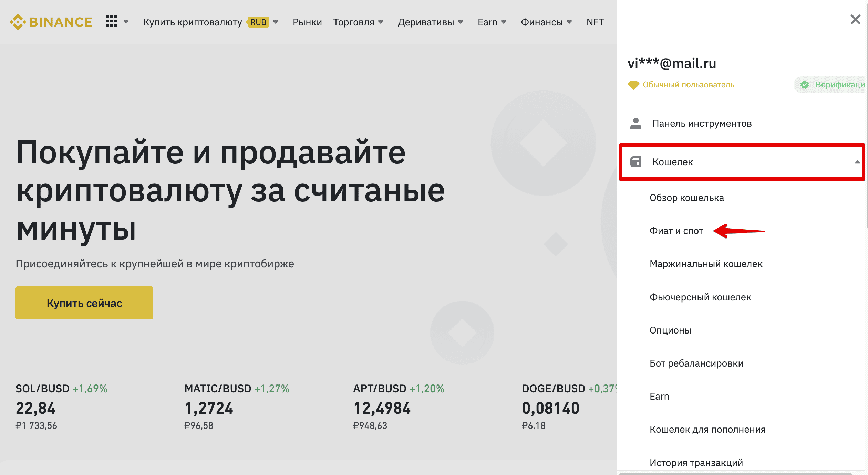Viewport: 868px width, 475px height.
Task: Collapse Кошелек section with arrow
Action: [857, 162]
